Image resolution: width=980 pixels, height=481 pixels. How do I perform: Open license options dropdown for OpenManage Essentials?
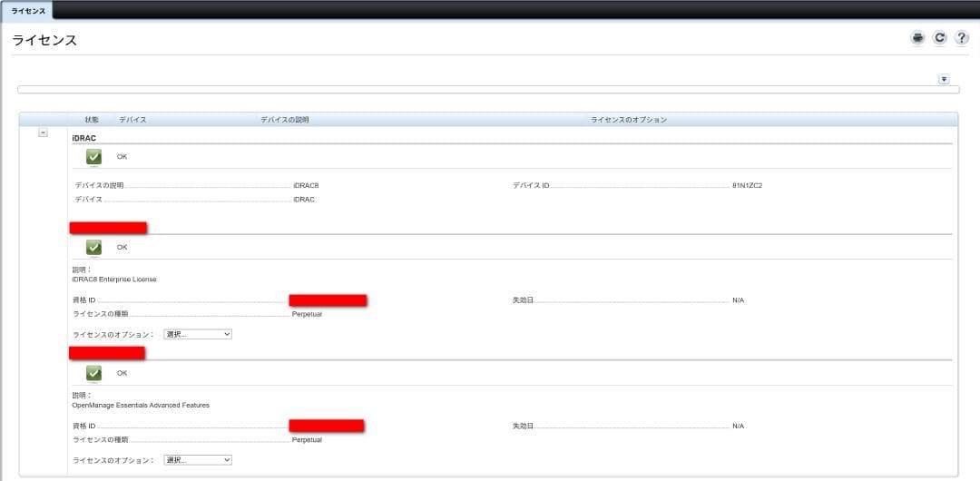click(198, 460)
